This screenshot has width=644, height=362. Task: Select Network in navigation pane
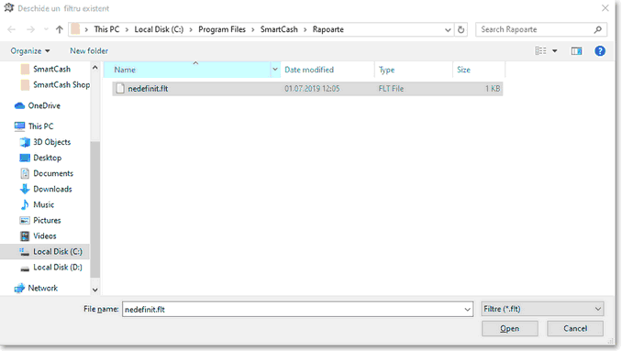(36, 288)
